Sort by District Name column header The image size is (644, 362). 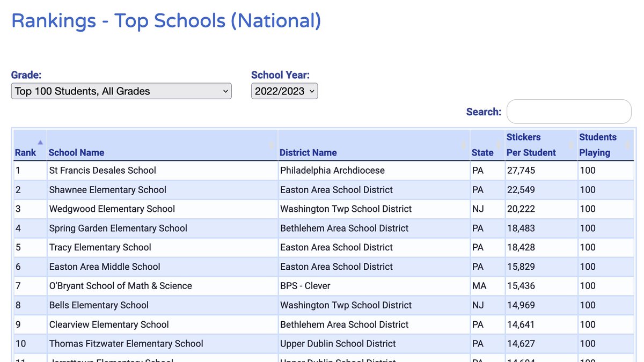tap(374, 145)
